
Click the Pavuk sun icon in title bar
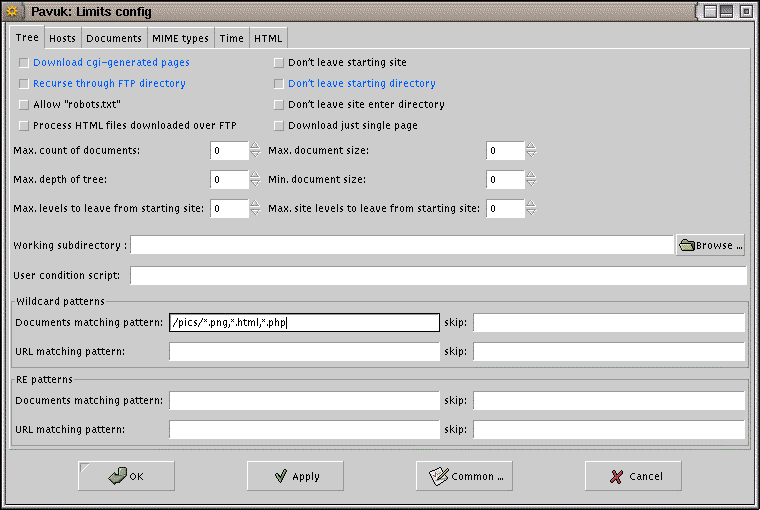[x=13, y=11]
